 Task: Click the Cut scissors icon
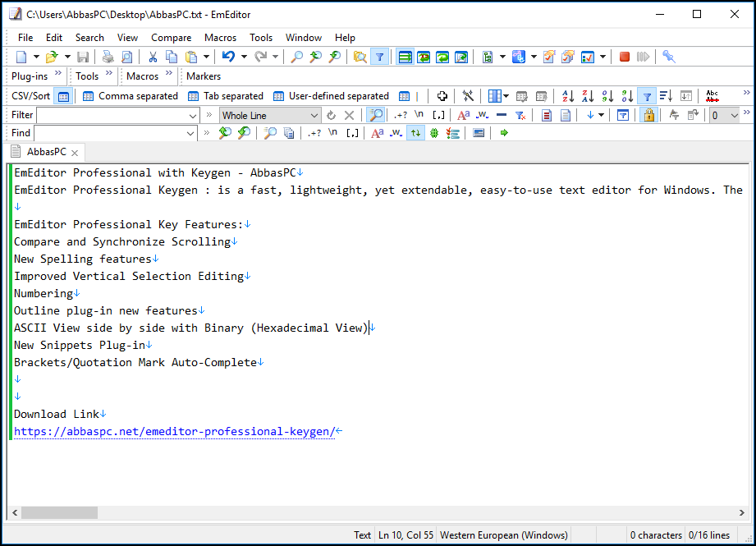pyautogui.click(x=153, y=57)
